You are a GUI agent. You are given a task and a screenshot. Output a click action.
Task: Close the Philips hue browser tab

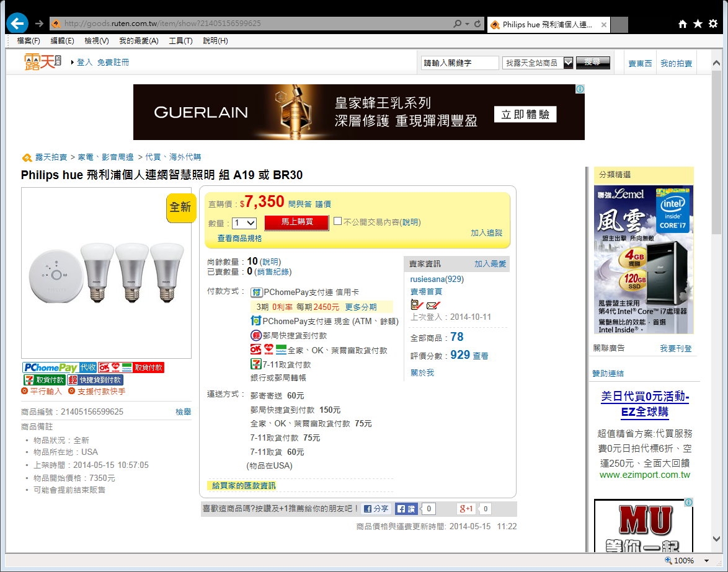[603, 25]
